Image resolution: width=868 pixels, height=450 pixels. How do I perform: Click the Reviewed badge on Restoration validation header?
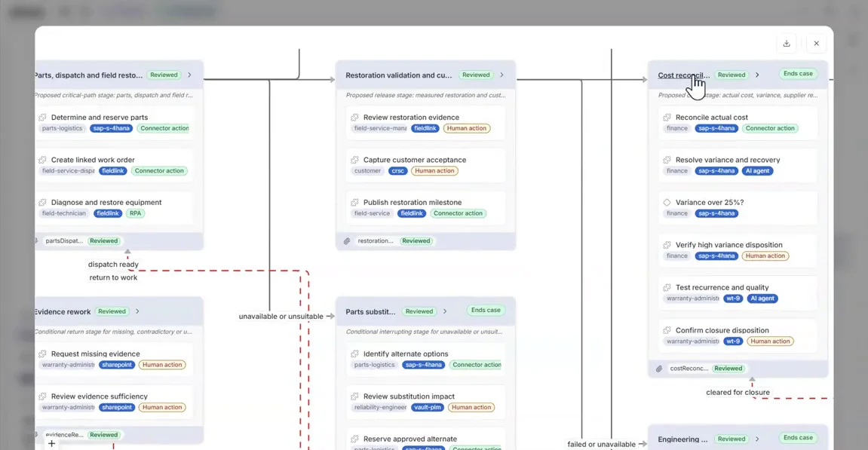point(476,75)
